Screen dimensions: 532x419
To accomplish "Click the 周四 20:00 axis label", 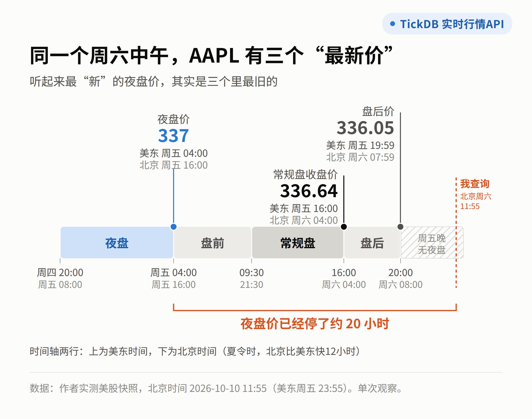I will tap(60, 273).
